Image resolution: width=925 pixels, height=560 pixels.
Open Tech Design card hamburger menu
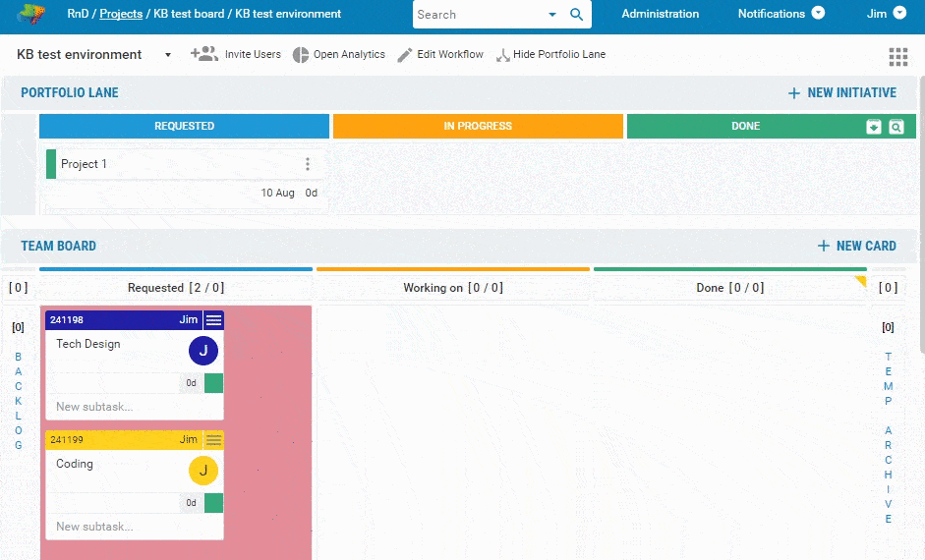(x=213, y=320)
